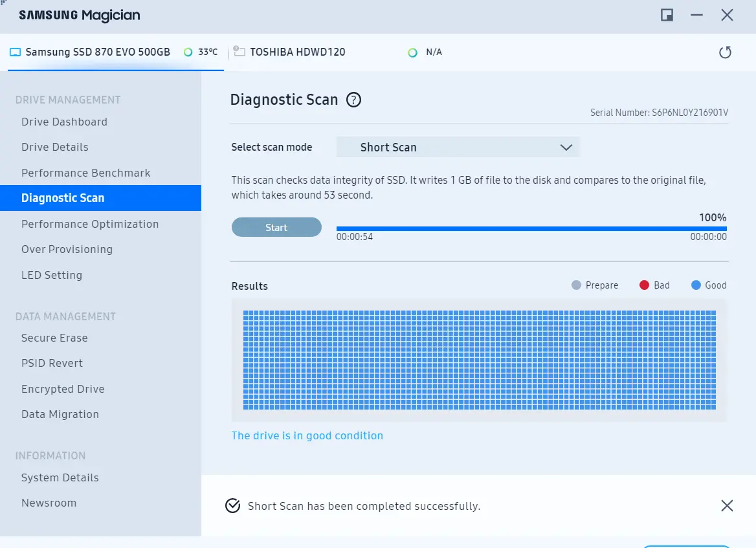Open the Short Scan mode dropdown
Screen dimensions: 756x548
tap(458, 147)
